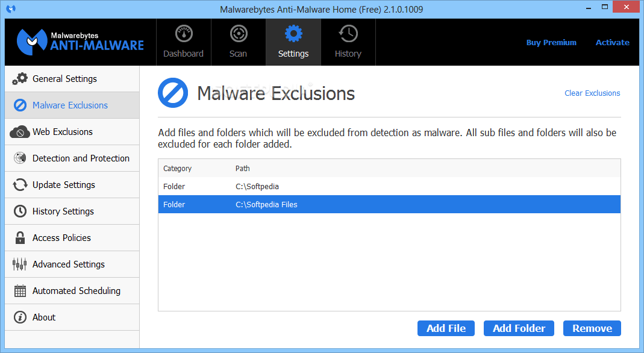Open the History tab

pyautogui.click(x=348, y=42)
